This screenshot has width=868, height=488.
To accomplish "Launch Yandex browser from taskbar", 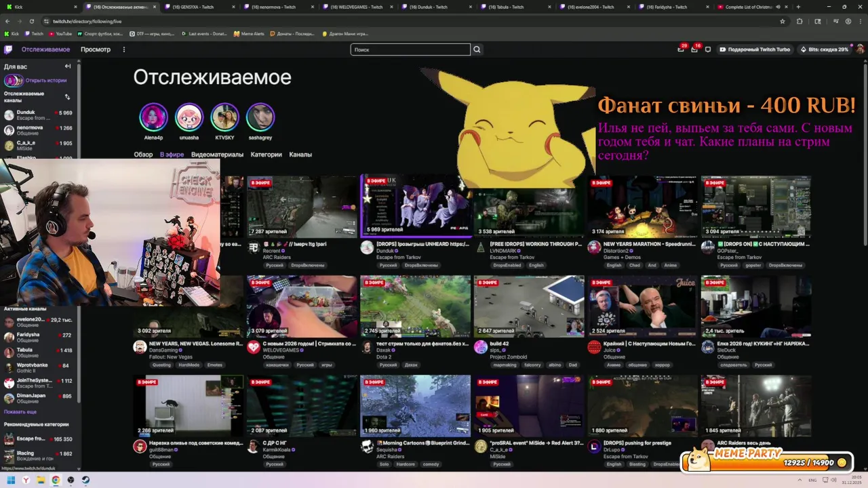I will (26, 480).
